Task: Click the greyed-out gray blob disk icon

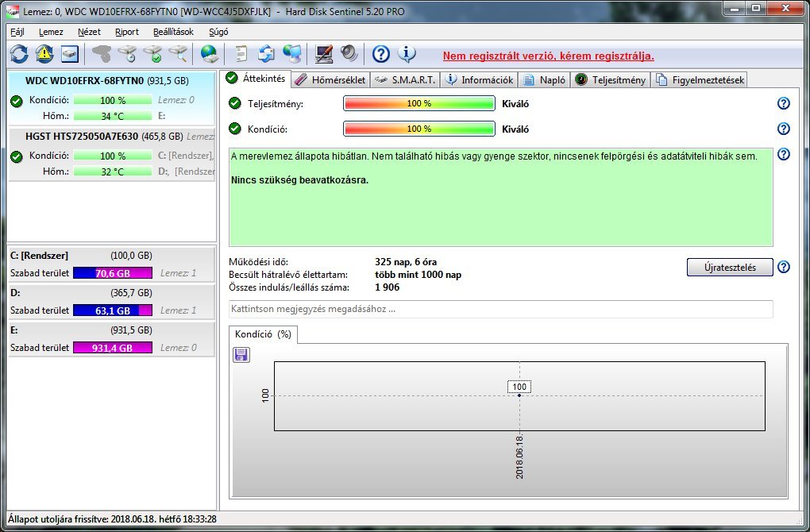Action: (102, 54)
